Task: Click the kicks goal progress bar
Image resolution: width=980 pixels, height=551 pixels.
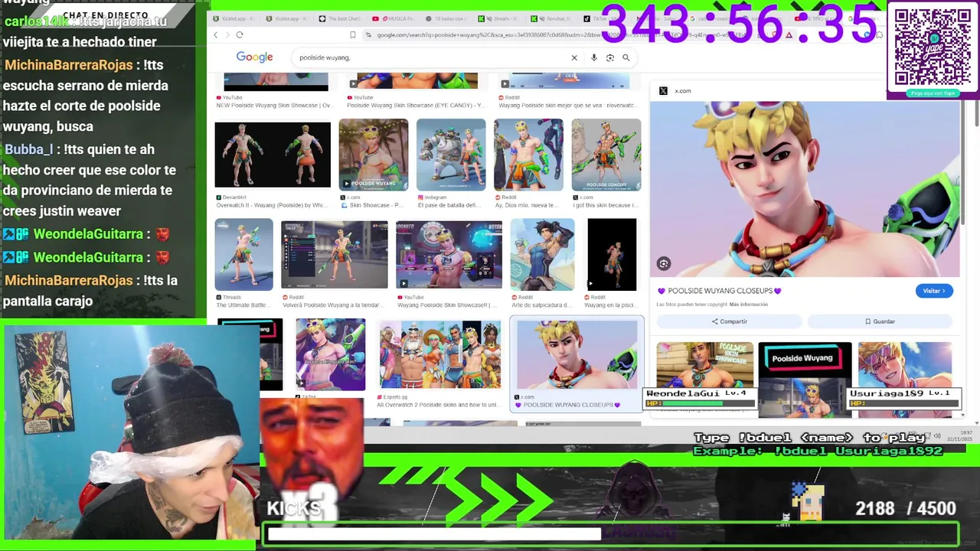Action: pyautogui.click(x=611, y=533)
